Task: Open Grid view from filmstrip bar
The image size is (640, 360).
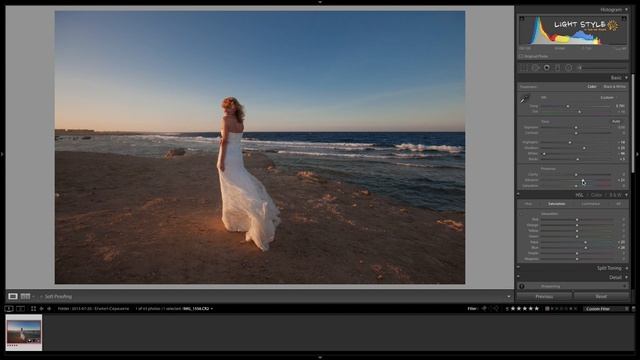Action: tap(33, 309)
